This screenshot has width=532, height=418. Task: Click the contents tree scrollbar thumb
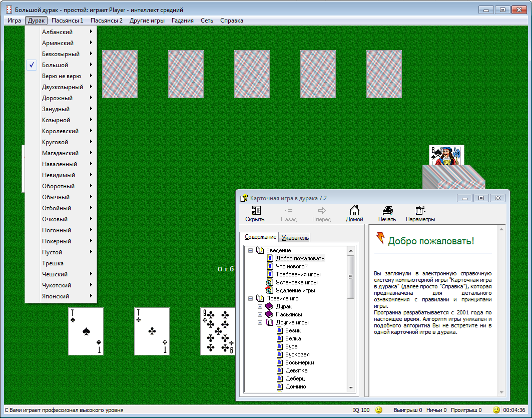351,277
